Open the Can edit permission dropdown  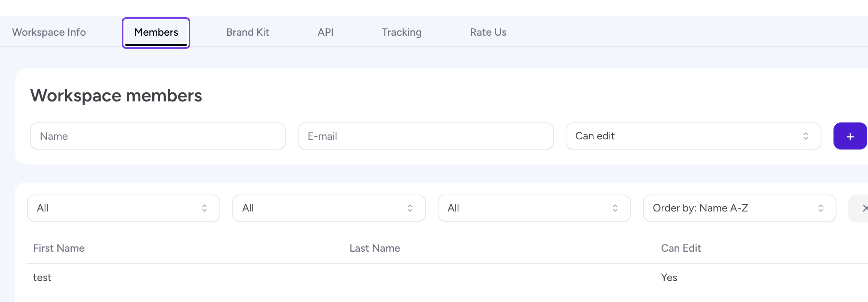pos(693,136)
